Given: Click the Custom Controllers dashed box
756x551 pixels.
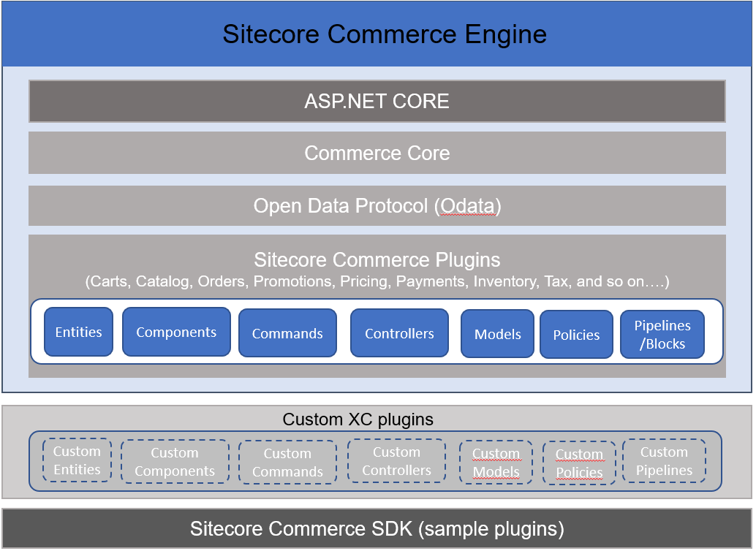Looking at the screenshot, I should 396,461.
